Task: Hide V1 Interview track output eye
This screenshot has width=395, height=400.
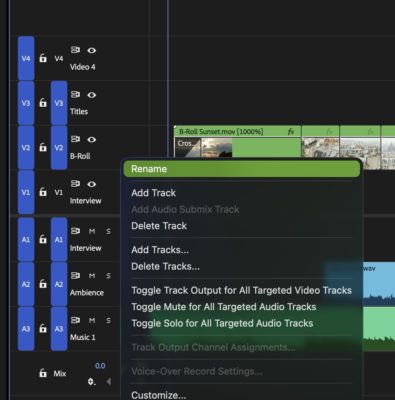Action: pyautogui.click(x=92, y=184)
